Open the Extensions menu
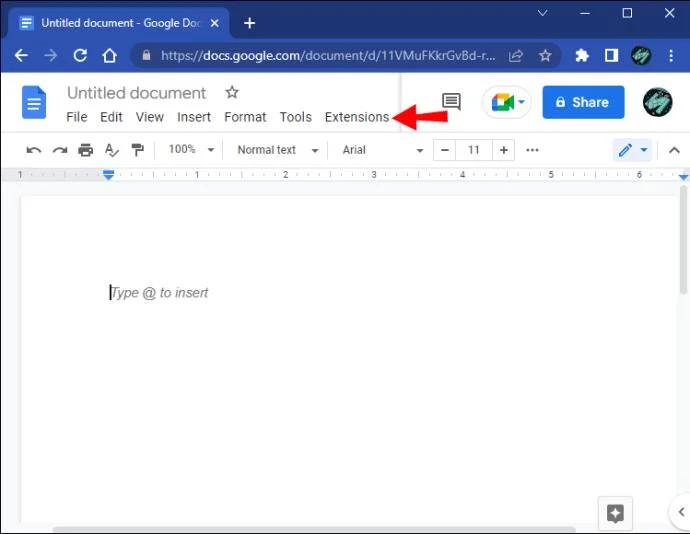The image size is (690, 534). 357,117
